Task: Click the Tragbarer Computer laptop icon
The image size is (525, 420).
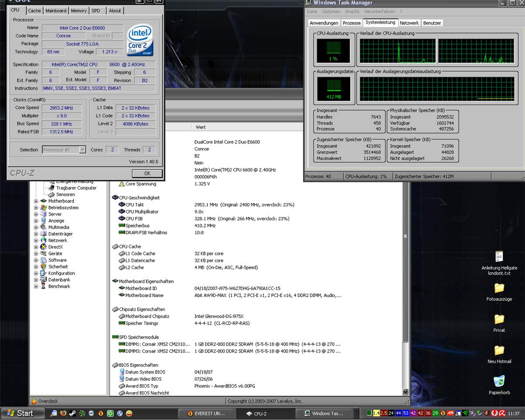Action: pos(51,188)
